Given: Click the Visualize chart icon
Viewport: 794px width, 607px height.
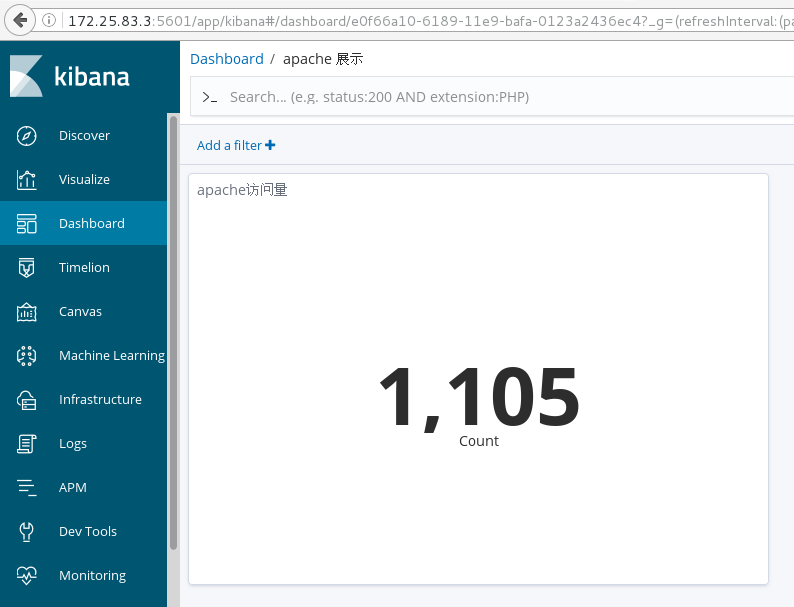Looking at the screenshot, I should pyautogui.click(x=26, y=180).
